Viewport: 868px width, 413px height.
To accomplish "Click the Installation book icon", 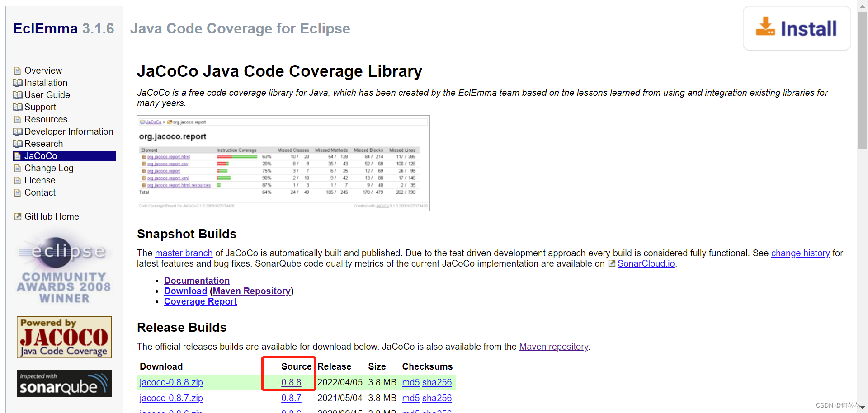I will pos(18,83).
